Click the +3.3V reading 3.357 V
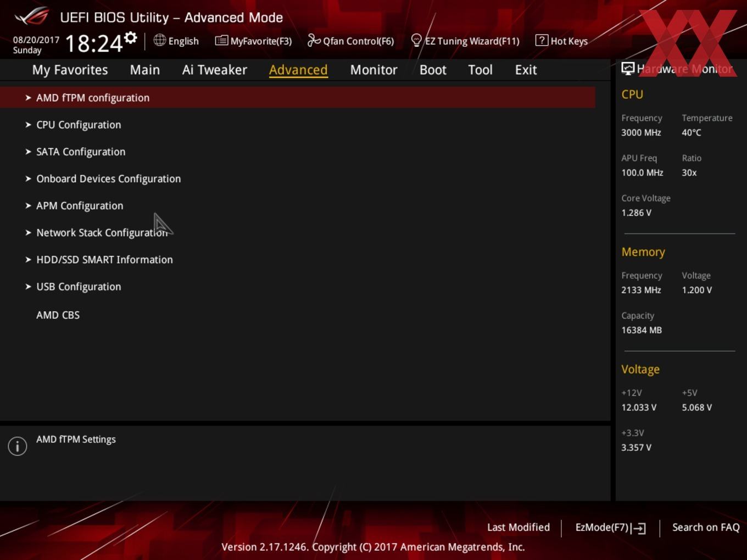The width and height of the screenshot is (747, 560). [x=636, y=447]
